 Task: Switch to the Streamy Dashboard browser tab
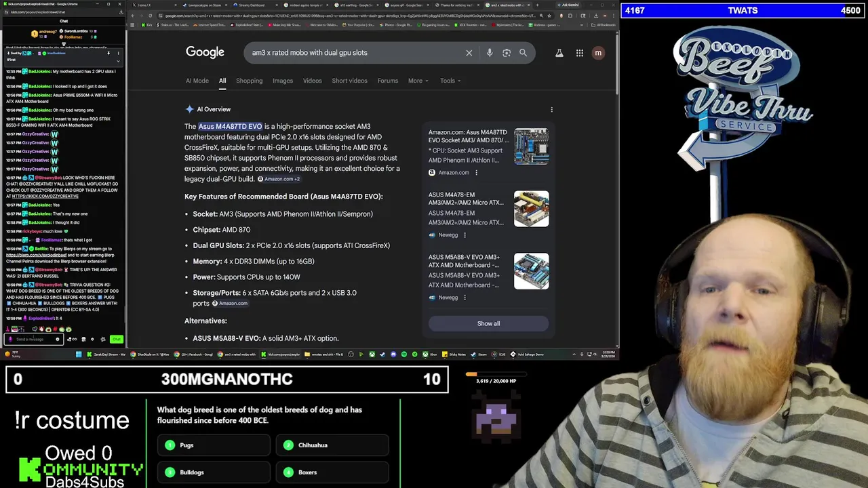(x=255, y=5)
